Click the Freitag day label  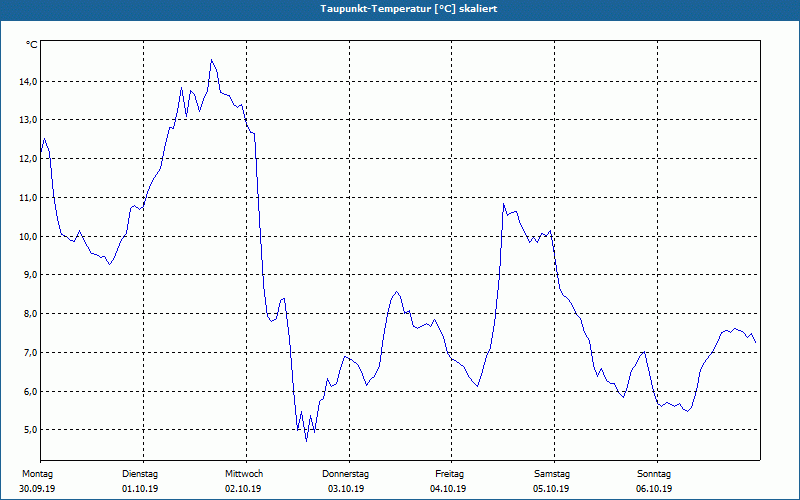[449, 474]
